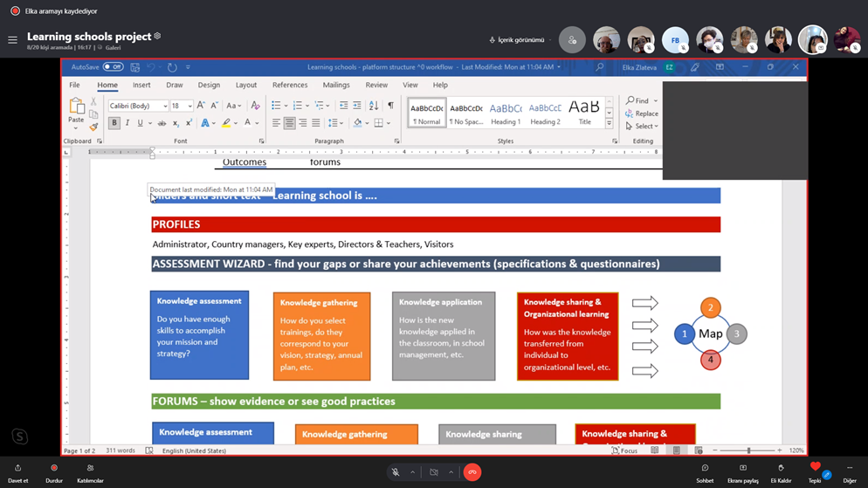Apply Italic formatting from the ribbon
This screenshot has height=488, width=868.
[x=127, y=123]
